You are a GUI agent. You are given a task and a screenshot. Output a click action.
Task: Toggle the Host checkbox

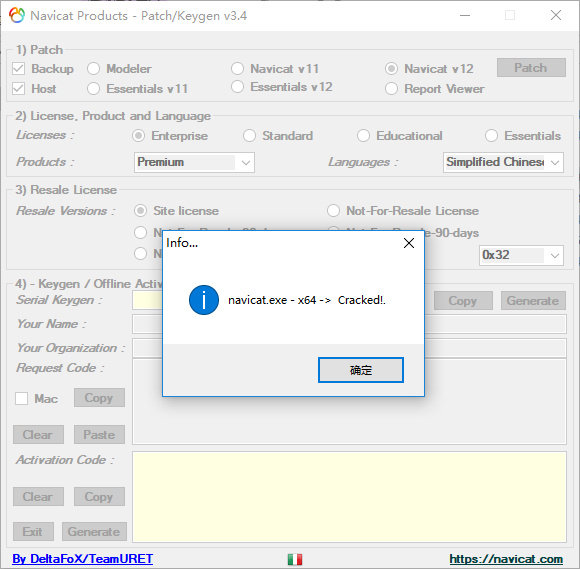tap(18, 89)
